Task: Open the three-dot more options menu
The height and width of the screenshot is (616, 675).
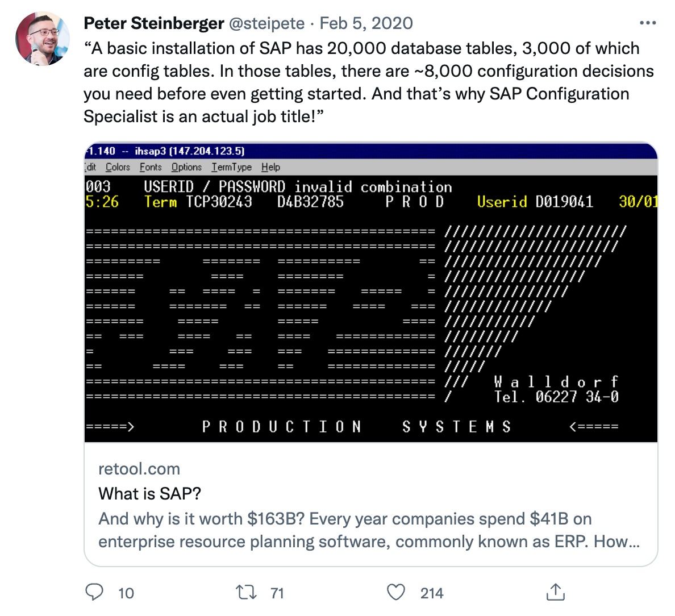Action: 648,23
